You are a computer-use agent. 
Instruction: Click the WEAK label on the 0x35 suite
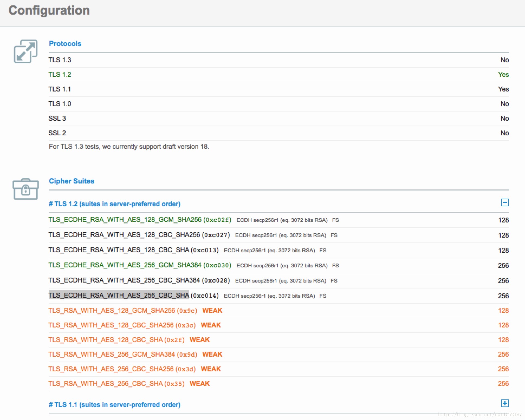pos(200,384)
